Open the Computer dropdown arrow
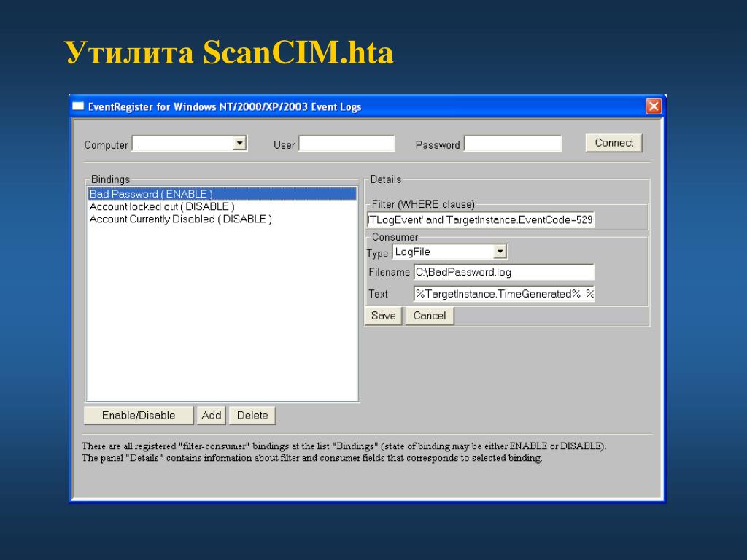Screen dimensions: 747x560 tap(239, 144)
